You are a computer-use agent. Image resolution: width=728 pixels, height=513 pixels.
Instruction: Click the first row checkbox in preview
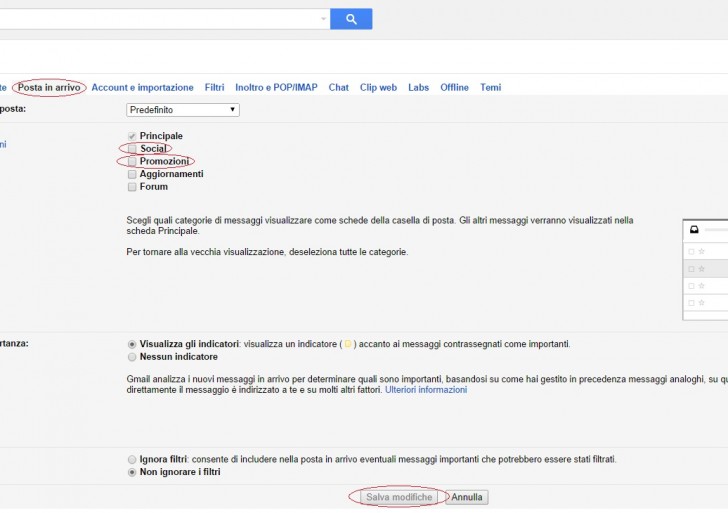pos(691,251)
